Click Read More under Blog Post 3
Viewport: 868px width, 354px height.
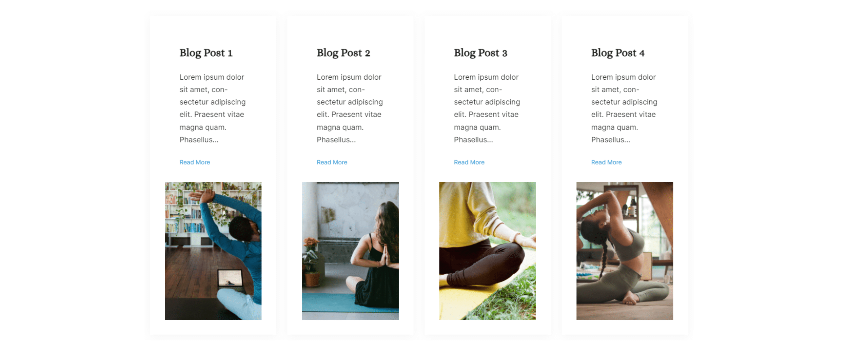tap(469, 162)
